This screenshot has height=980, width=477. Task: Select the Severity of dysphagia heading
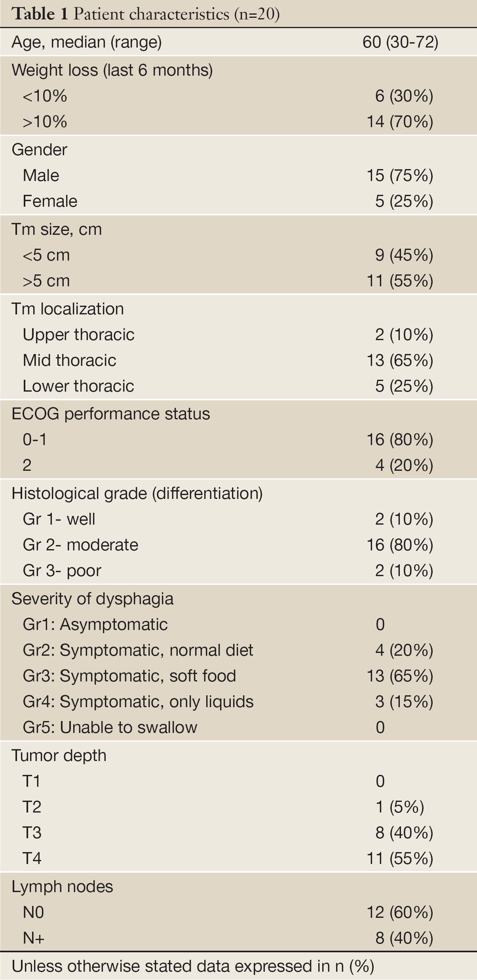point(93,599)
